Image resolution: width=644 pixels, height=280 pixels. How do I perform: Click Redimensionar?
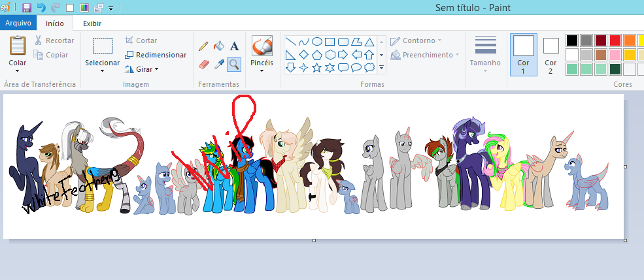pyautogui.click(x=155, y=55)
